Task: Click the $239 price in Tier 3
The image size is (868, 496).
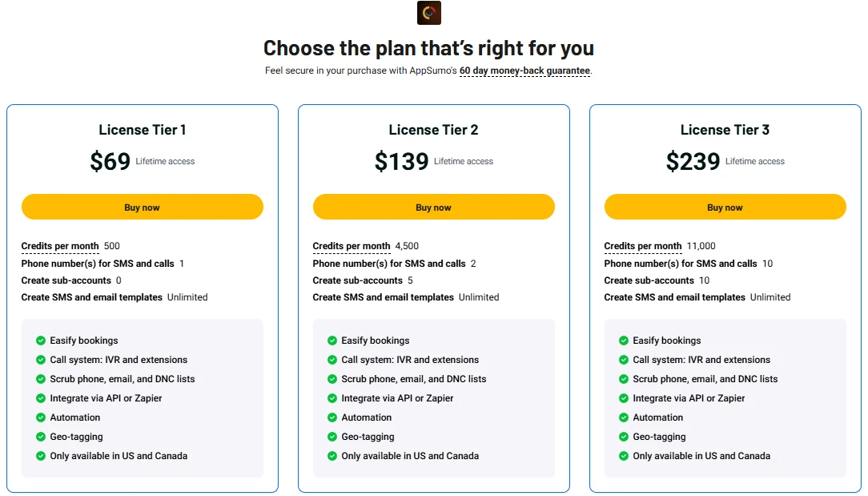Action: click(693, 161)
